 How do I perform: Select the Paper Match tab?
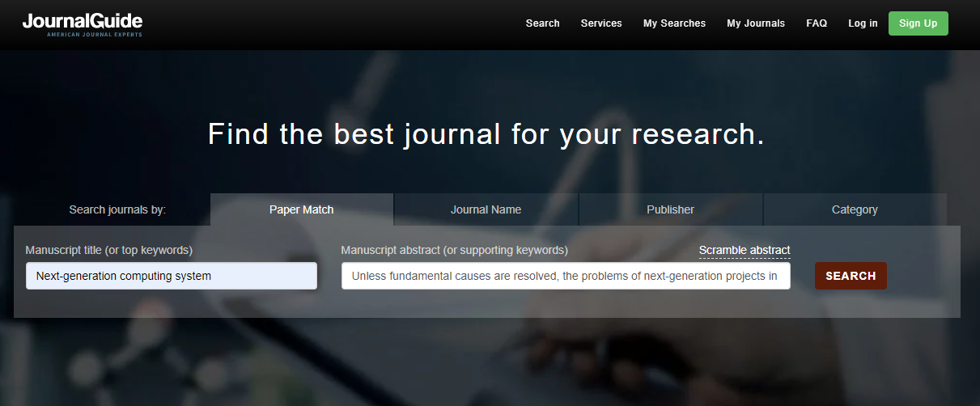click(x=301, y=209)
